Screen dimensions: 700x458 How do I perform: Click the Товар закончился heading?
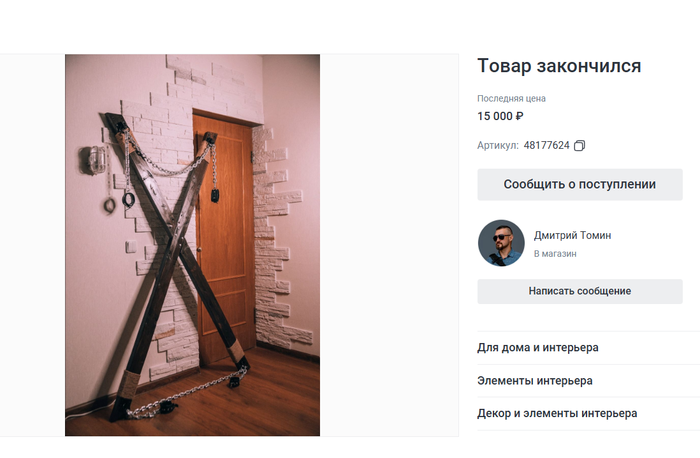click(559, 66)
